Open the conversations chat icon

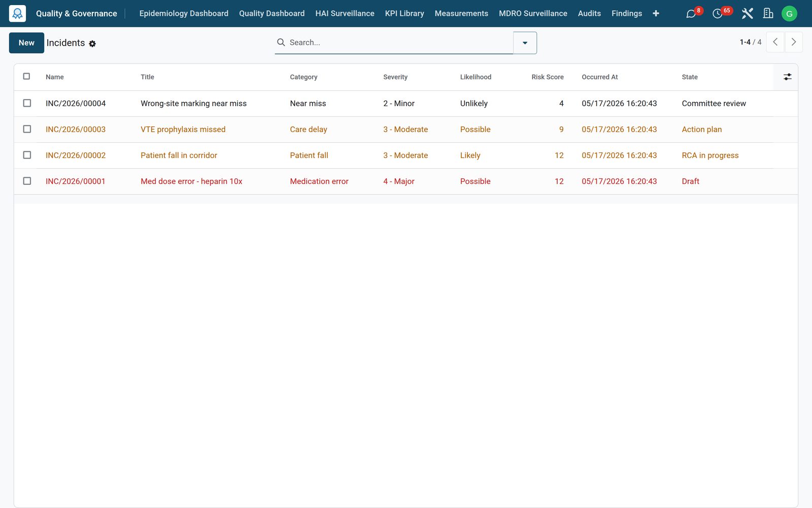[x=691, y=14]
